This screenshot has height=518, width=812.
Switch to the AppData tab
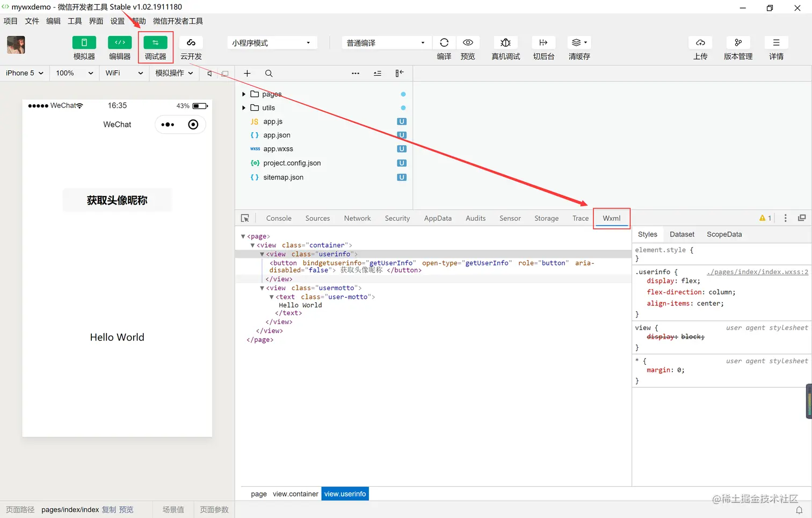[438, 218]
